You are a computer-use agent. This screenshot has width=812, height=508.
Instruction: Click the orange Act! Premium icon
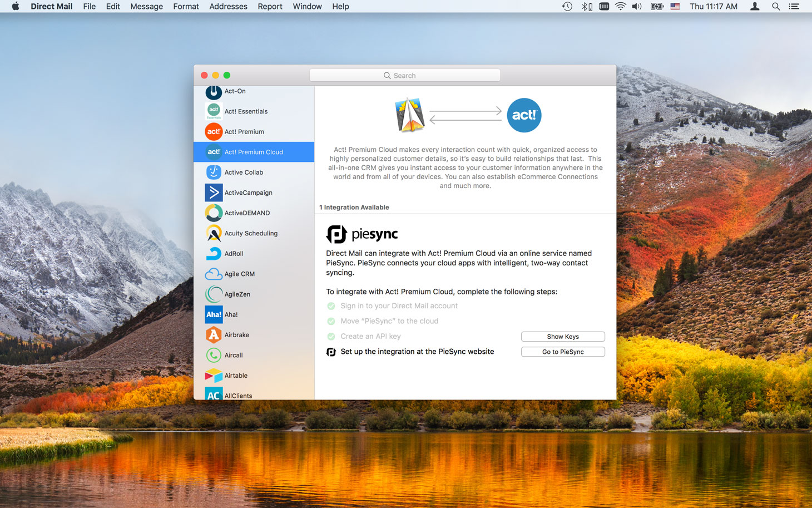(x=214, y=132)
